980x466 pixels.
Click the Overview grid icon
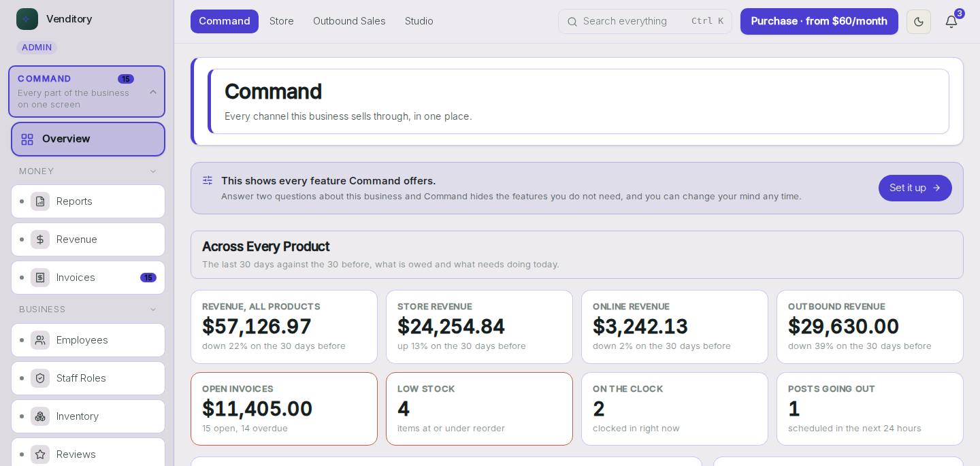point(27,139)
